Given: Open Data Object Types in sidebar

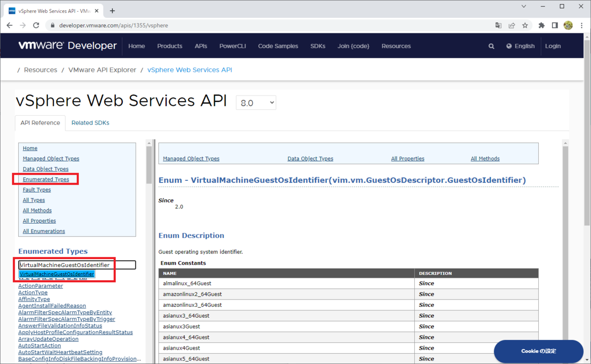Looking at the screenshot, I should coord(46,169).
